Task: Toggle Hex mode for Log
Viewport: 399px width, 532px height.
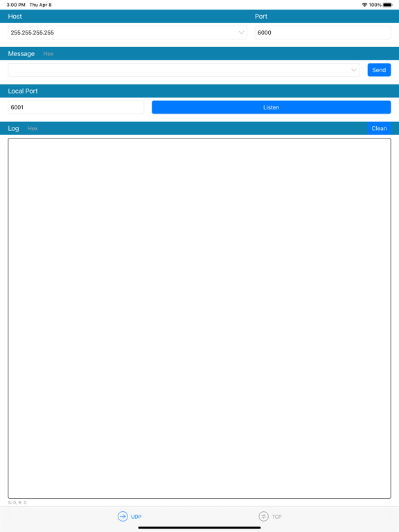Action: 33,128
